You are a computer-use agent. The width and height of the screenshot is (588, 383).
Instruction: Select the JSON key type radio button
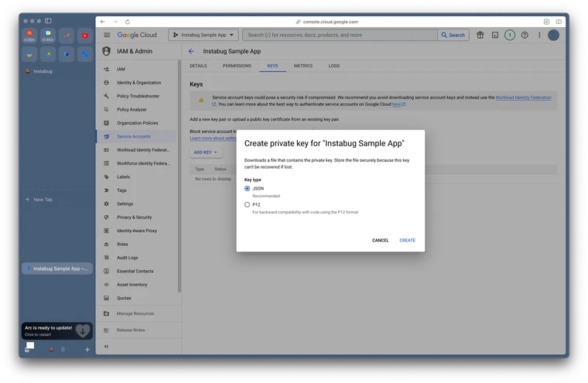click(x=248, y=188)
